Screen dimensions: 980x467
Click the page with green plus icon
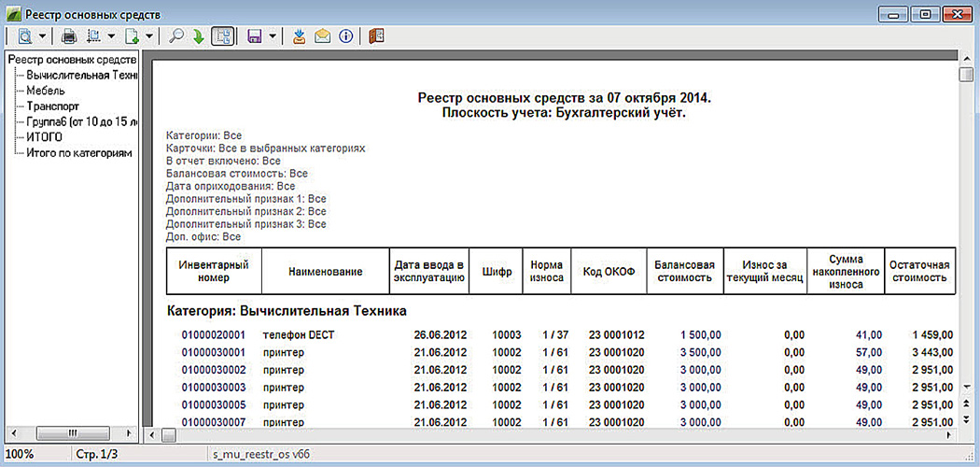[x=133, y=36]
